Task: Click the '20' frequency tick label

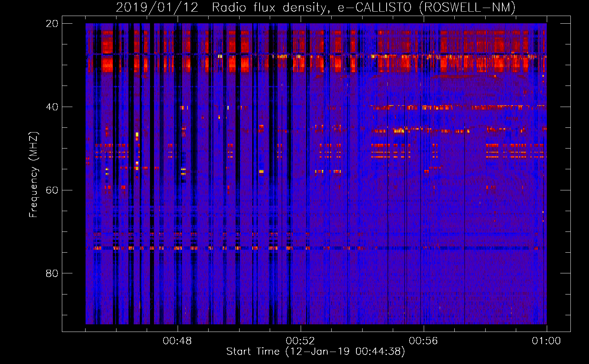Action: [x=52, y=24]
